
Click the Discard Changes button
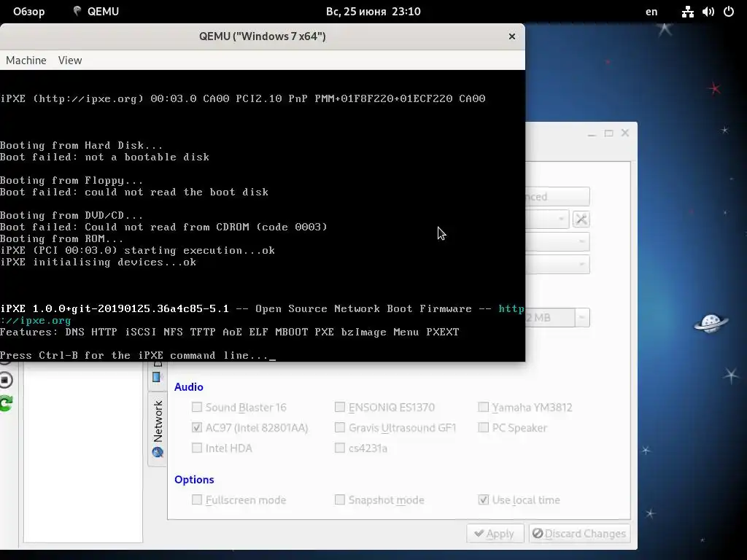579,534
